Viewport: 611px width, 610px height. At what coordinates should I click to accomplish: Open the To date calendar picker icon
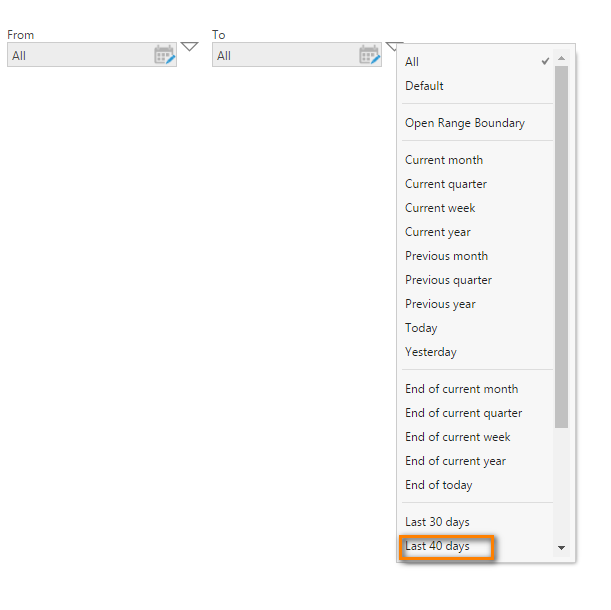pos(369,55)
